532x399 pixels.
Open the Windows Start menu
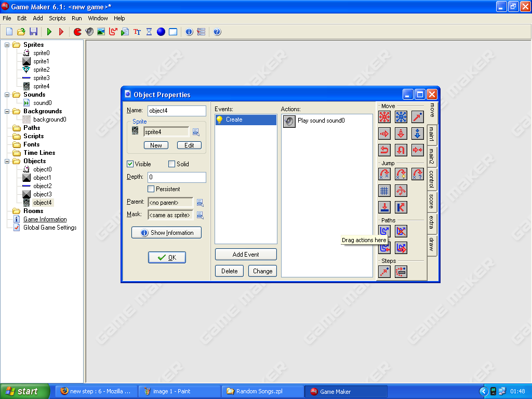(x=25, y=391)
